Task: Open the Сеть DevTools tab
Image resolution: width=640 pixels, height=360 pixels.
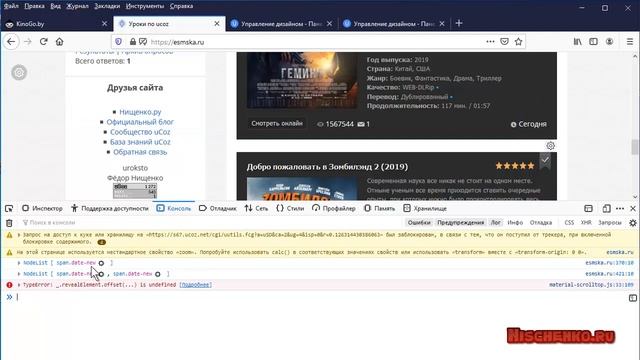Action: tap(256, 209)
